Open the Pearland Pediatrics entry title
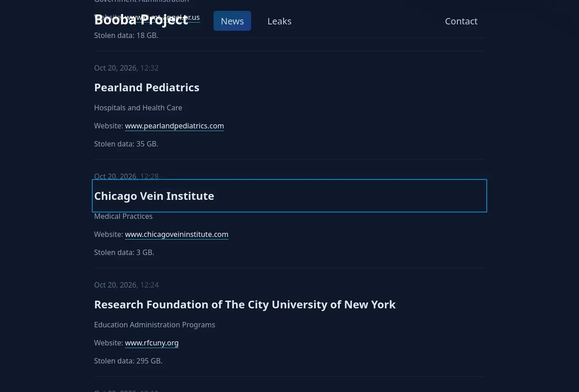 click(147, 87)
